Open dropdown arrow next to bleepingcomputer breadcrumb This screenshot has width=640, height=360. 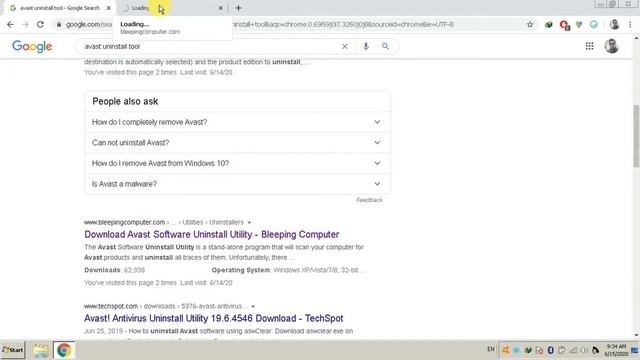click(x=249, y=222)
